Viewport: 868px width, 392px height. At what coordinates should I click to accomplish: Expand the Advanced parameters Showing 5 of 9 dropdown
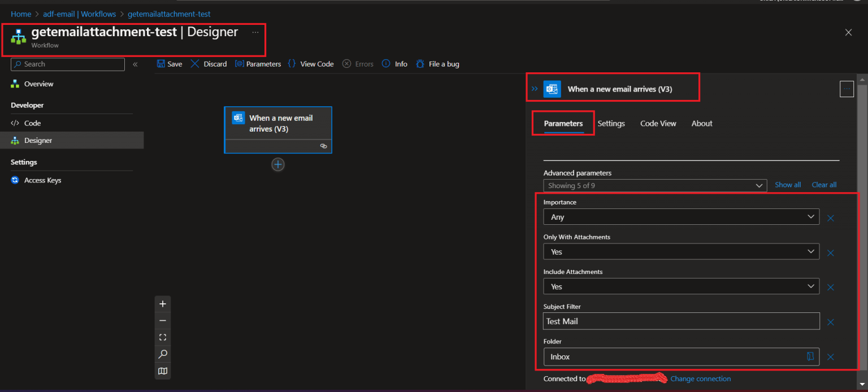pos(655,185)
